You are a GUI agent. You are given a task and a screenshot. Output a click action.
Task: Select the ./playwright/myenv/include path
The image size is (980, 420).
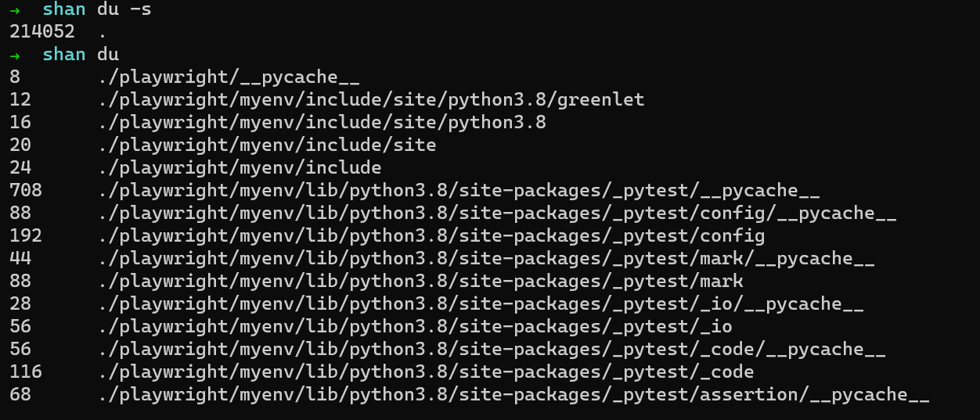click(x=240, y=168)
